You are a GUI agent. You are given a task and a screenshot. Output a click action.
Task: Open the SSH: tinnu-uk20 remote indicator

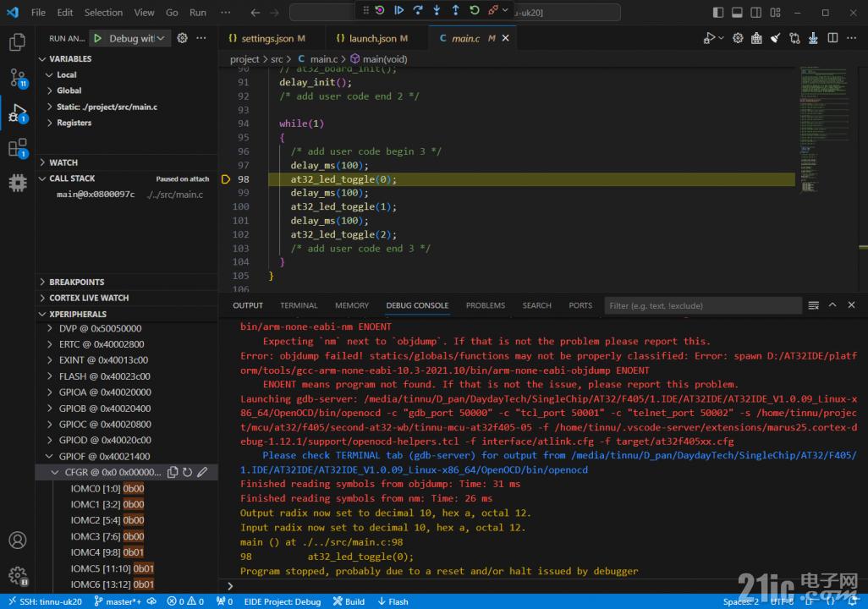[x=44, y=601]
